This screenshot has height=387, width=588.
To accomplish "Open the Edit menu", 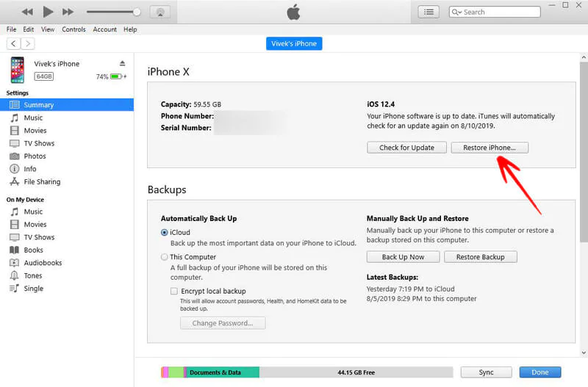I will pyautogui.click(x=28, y=29).
